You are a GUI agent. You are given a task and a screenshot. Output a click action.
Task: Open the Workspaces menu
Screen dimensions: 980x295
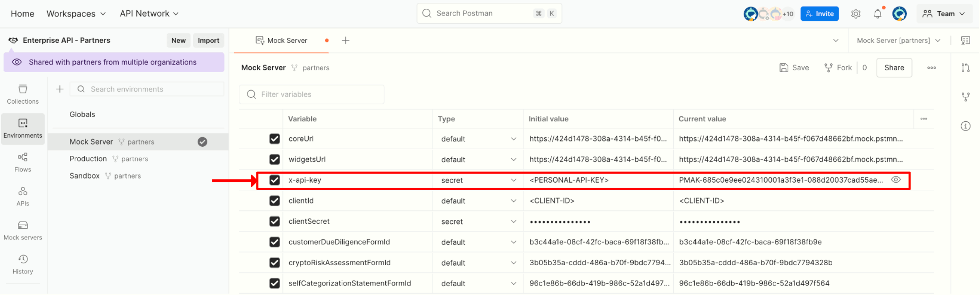click(x=76, y=14)
